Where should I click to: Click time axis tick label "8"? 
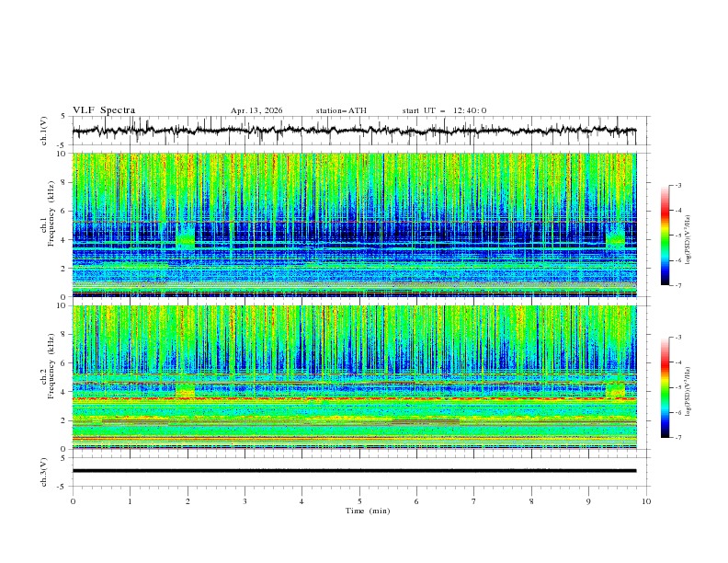(531, 501)
